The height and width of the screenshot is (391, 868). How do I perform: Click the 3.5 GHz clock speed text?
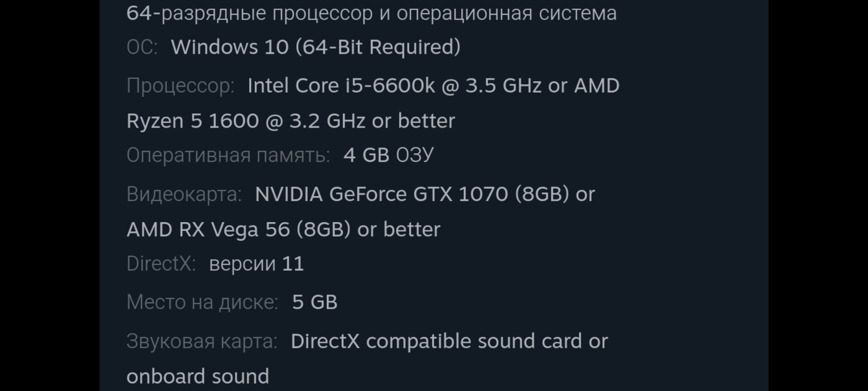(x=503, y=86)
